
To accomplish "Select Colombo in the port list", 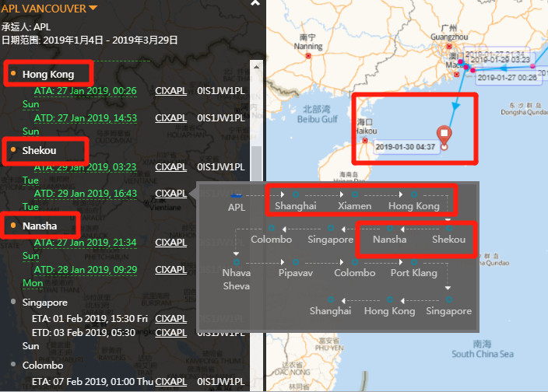I will 43,365.
